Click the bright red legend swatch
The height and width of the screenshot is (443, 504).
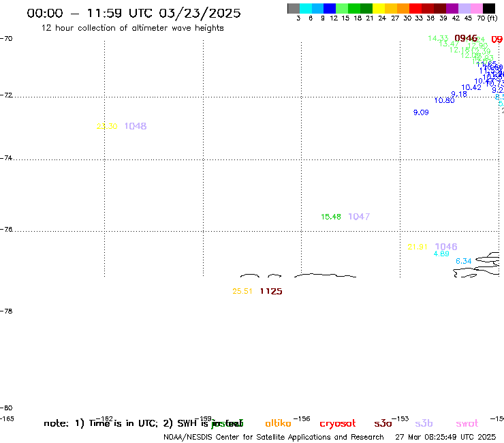(415, 9)
